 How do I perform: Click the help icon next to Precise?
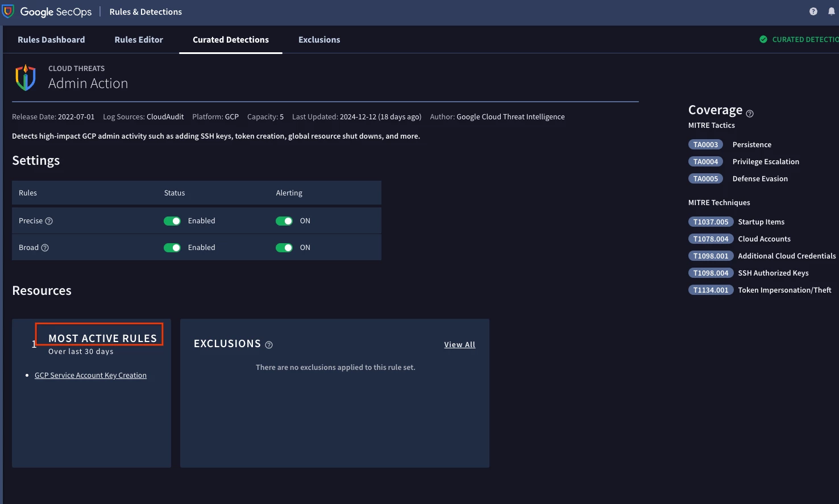pos(49,221)
